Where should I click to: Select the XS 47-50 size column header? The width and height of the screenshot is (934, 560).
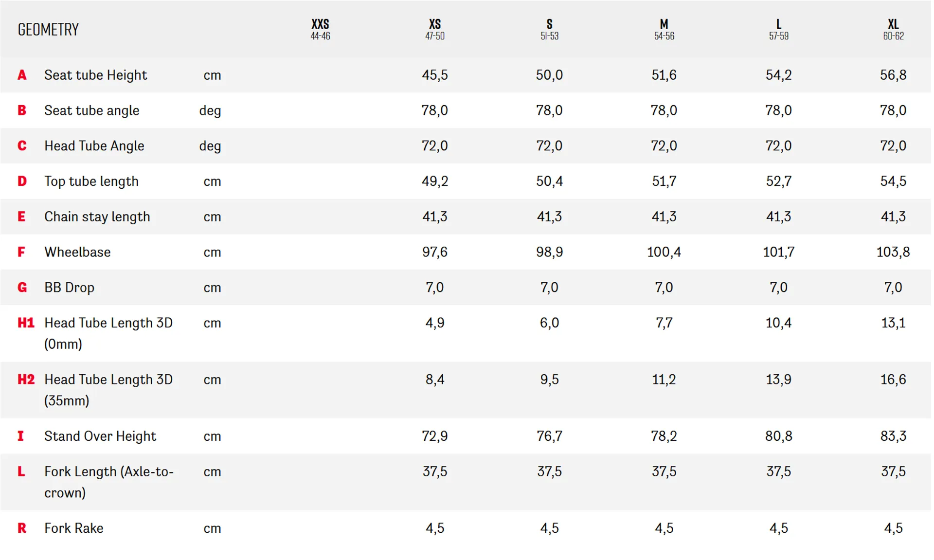435,29
